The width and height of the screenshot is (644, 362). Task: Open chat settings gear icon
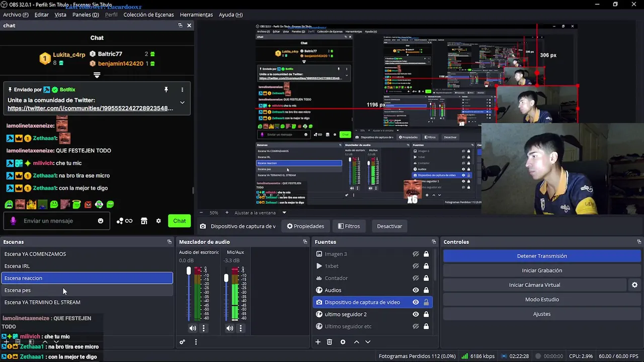tap(158, 221)
